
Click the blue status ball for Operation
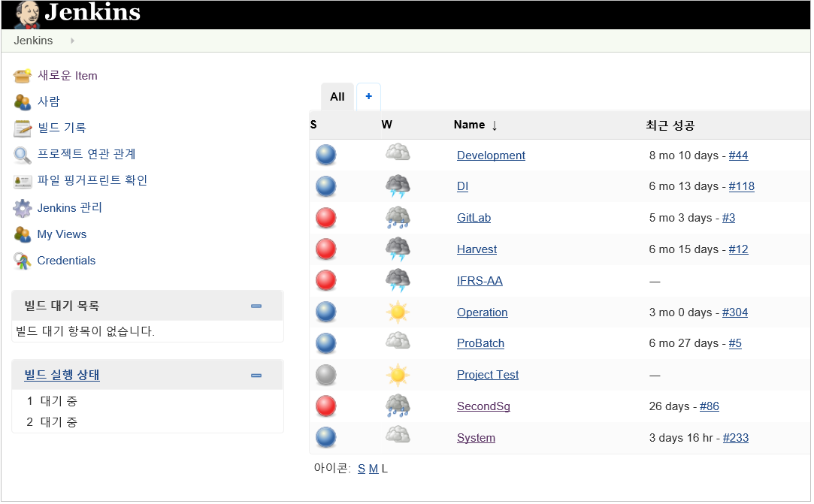pyautogui.click(x=326, y=312)
